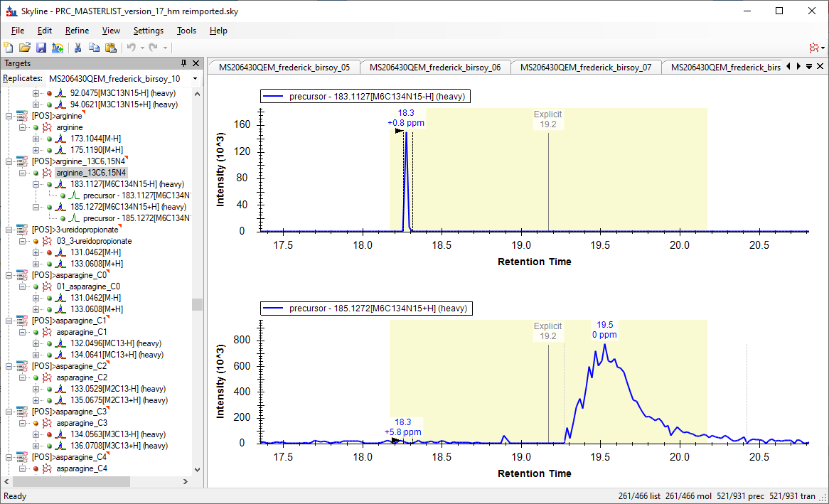
Task: Click the Cut scissors icon
Action: coord(78,48)
